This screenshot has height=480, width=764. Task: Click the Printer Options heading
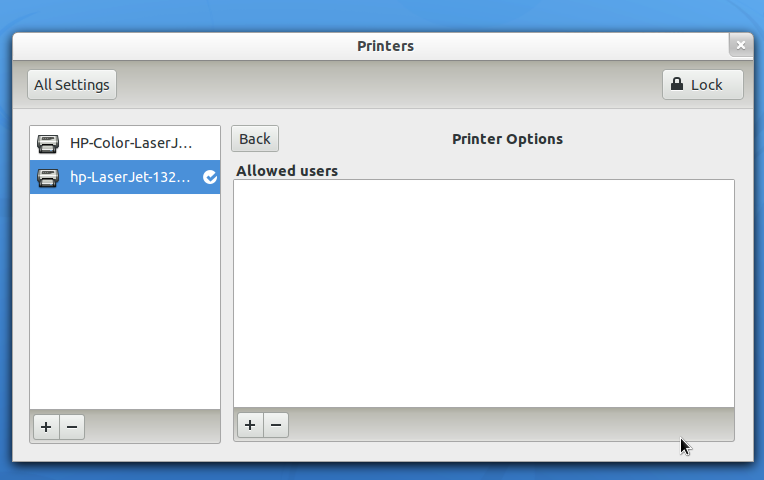(507, 139)
